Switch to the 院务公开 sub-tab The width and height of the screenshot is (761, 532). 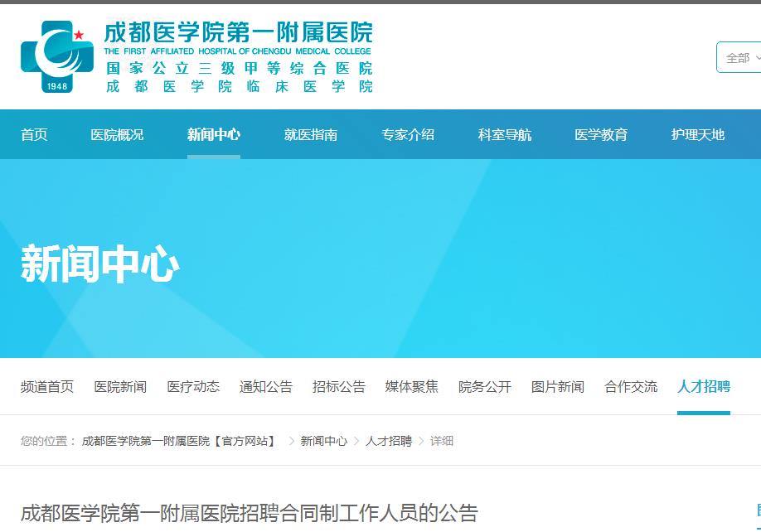coord(485,386)
